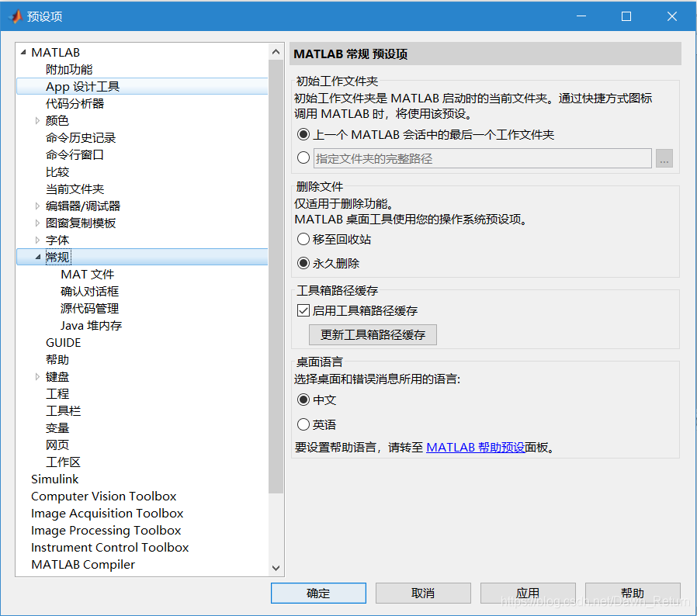The width and height of the screenshot is (697, 616).
Task: Choose 移至回收站 radio option
Action: click(303, 239)
